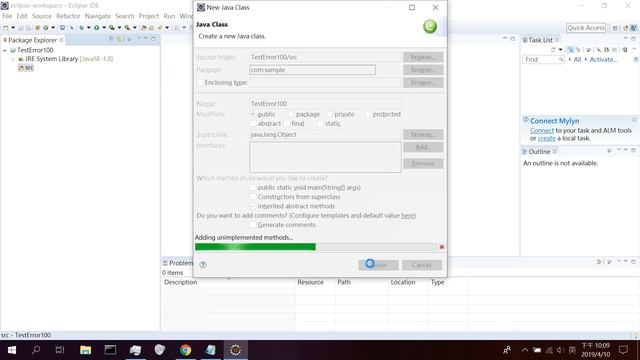Select the private modifier radio button
Image resolution: width=640 pixels, height=360 pixels.
330,114
